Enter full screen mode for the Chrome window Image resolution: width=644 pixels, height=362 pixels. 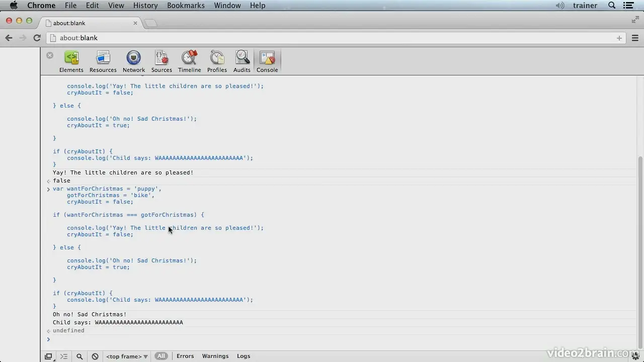pyautogui.click(x=635, y=20)
